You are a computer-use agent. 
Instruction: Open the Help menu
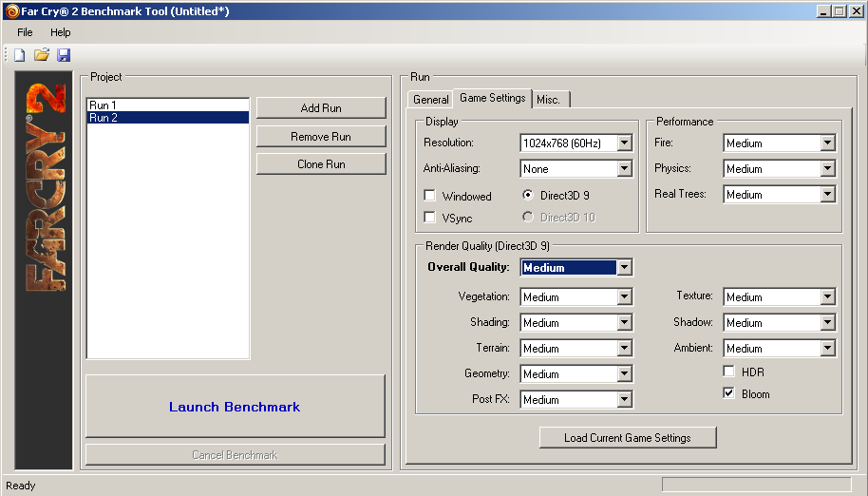pos(61,32)
